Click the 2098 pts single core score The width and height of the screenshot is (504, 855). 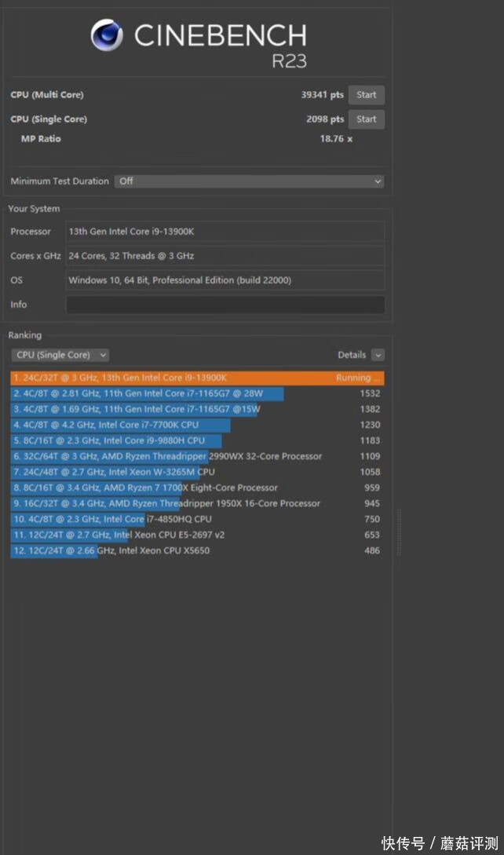325,119
